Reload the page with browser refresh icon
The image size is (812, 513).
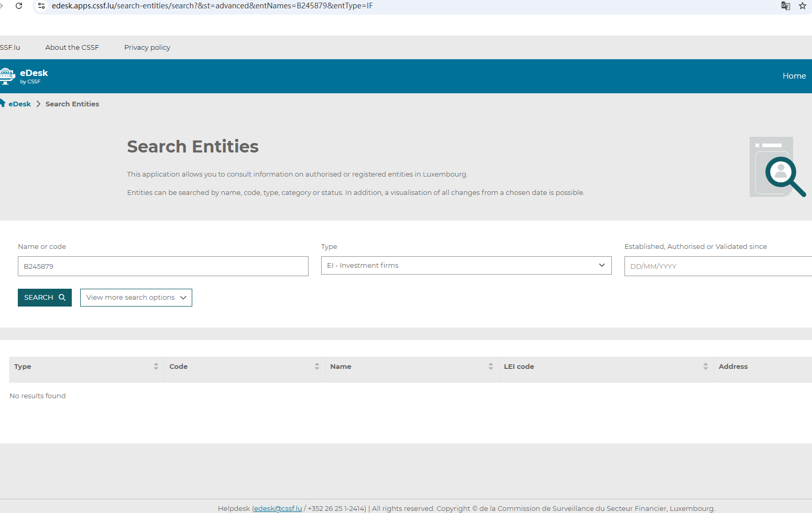click(x=19, y=6)
